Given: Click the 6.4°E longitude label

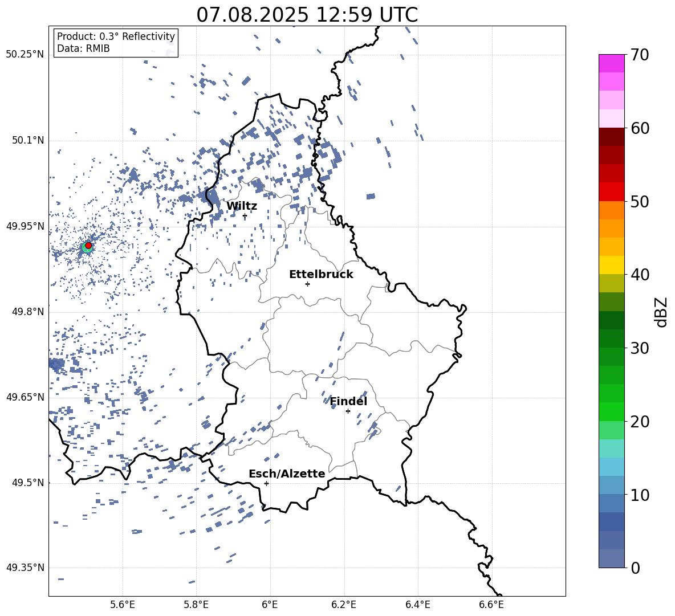Looking at the screenshot, I should (x=417, y=605).
